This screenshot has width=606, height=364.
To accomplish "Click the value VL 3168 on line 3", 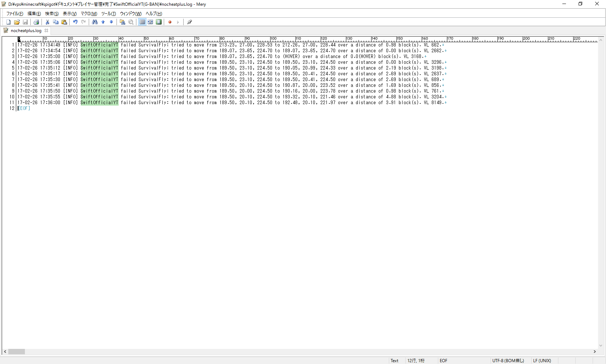I will click(412, 57).
